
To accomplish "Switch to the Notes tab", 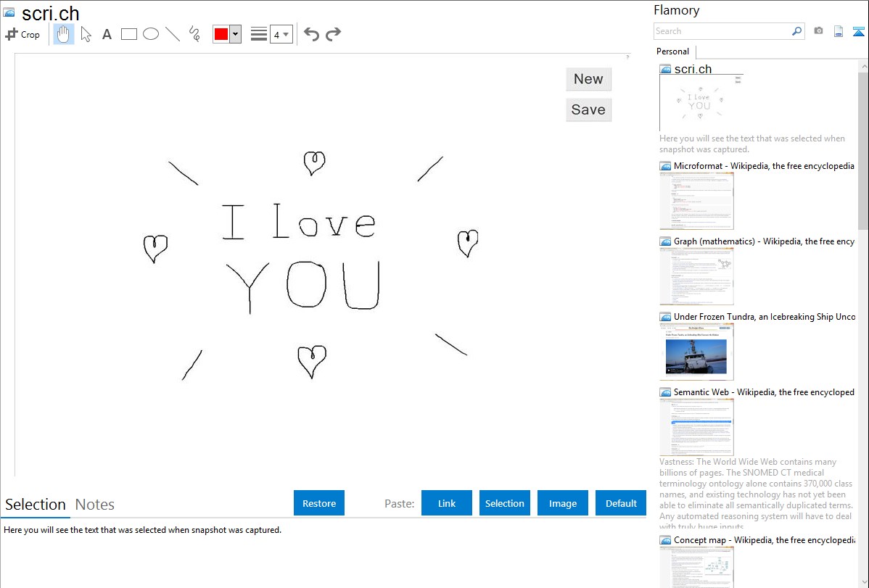I will pyautogui.click(x=95, y=505).
